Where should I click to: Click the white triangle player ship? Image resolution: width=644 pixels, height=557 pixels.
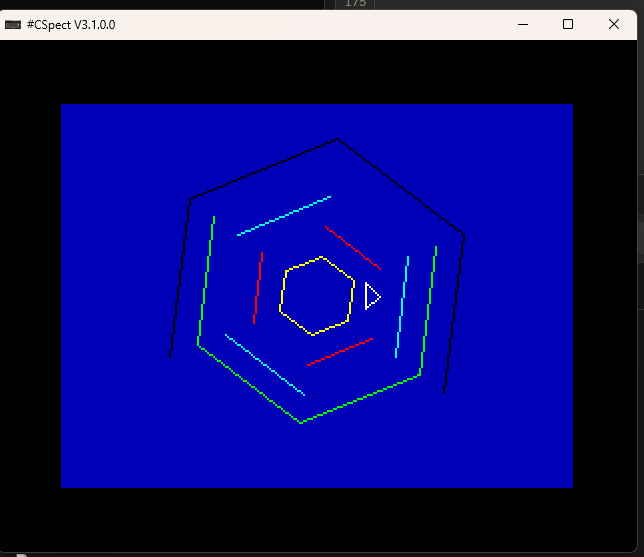371,296
